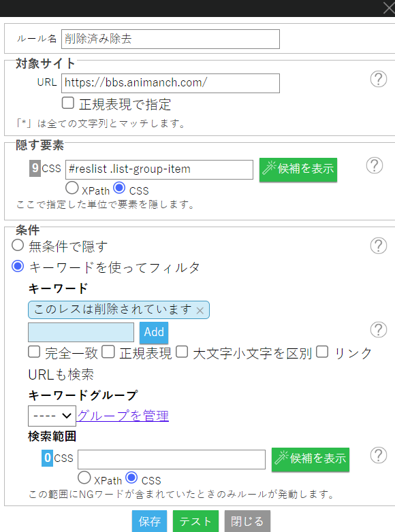Focus the rule name input field

[170, 39]
